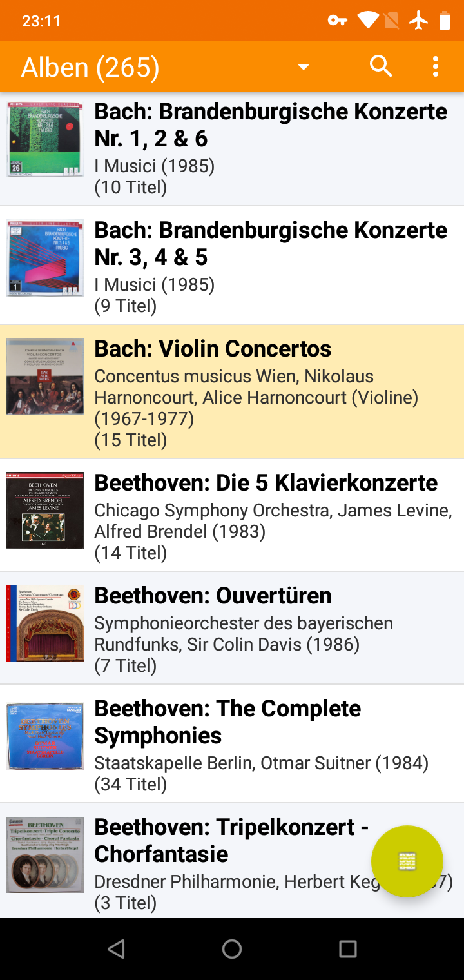Open the search icon in toolbar
The image size is (464, 980).
(x=381, y=66)
